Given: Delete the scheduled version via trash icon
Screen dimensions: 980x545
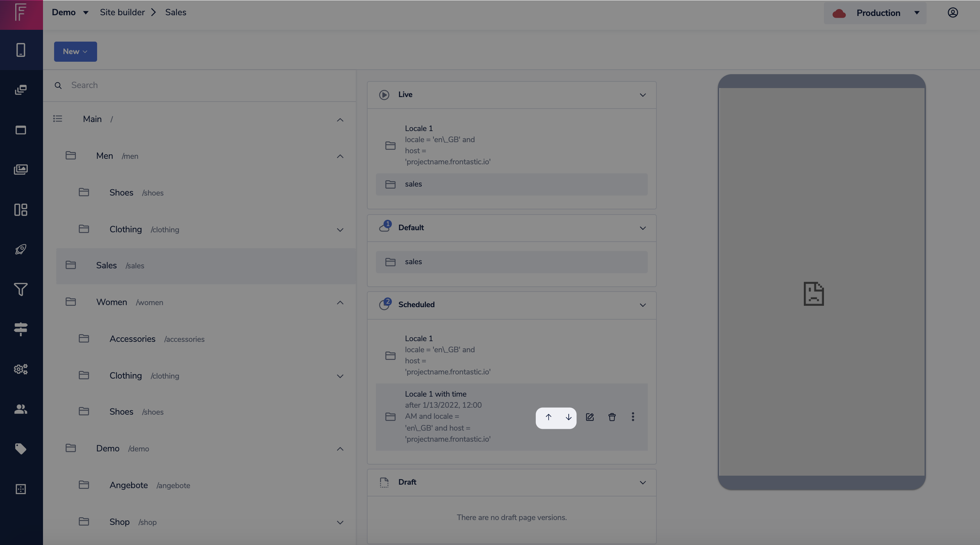Looking at the screenshot, I should pos(612,417).
